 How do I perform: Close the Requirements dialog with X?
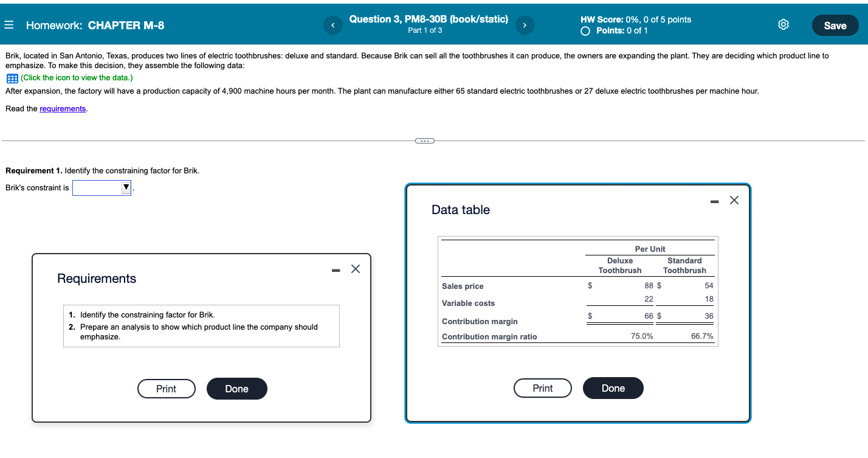pyautogui.click(x=356, y=269)
